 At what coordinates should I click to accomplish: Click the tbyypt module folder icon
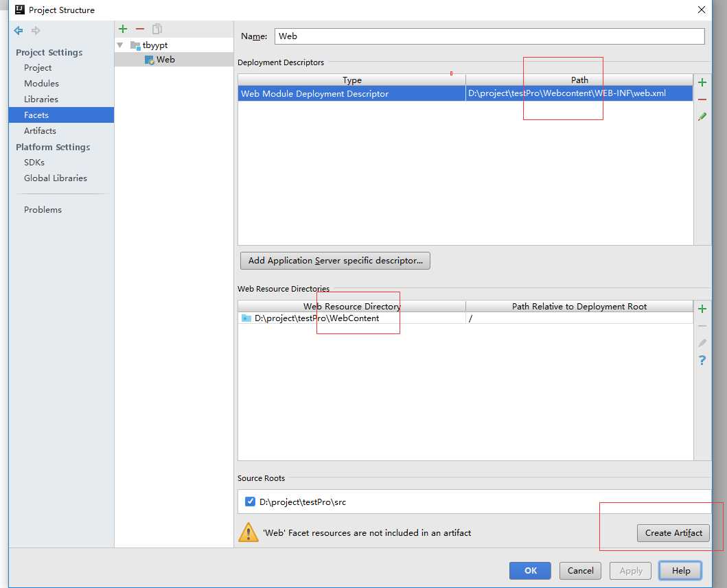[x=135, y=45]
